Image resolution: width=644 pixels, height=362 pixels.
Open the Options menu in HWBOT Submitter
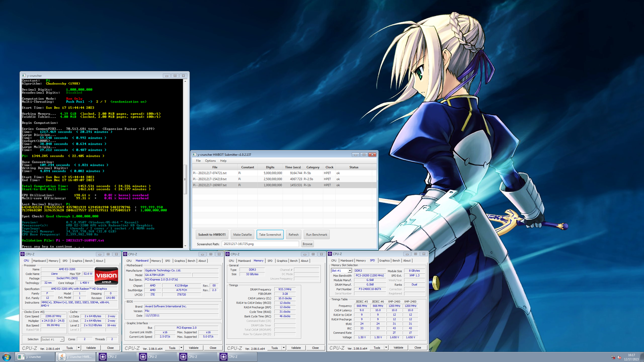tap(210, 161)
